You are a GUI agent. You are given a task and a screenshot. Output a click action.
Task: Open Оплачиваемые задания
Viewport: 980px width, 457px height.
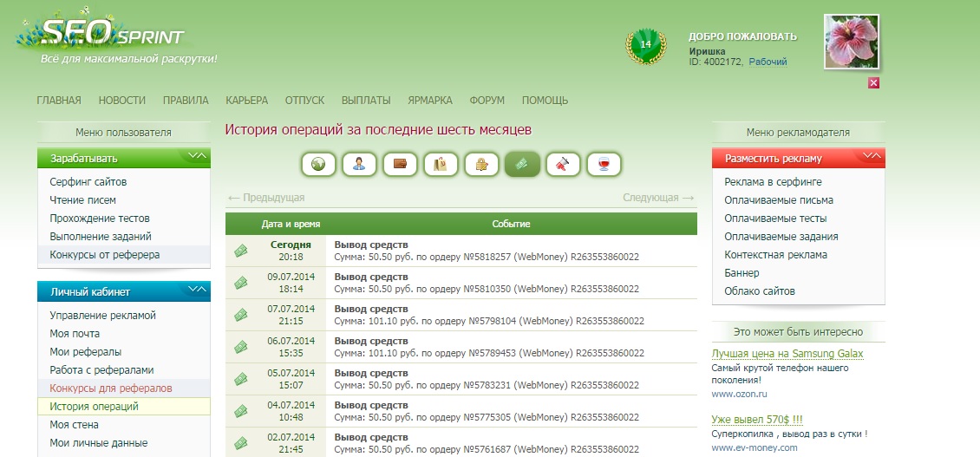coord(781,237)
